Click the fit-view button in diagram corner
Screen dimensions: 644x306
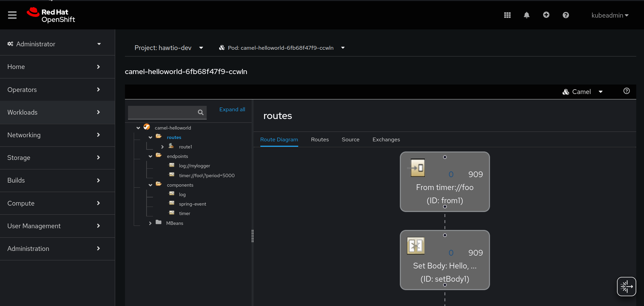626,286
